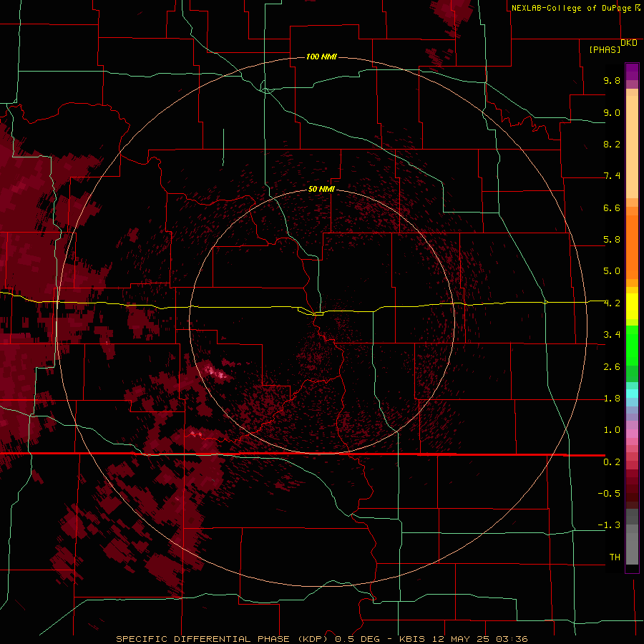
Task: Click the 7.4 scale value
Action: [x=612, y=176]
